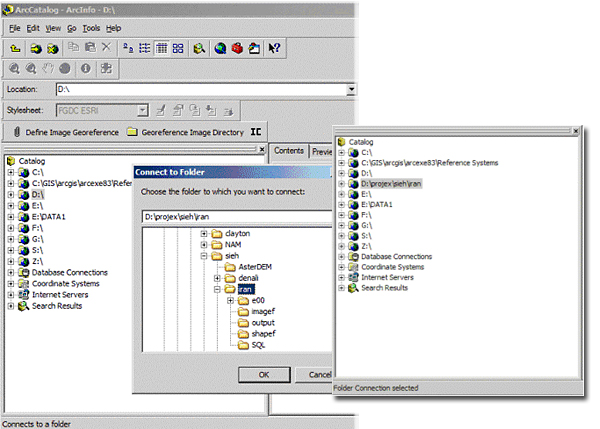Click the Import Metadata icon

tap(211, 111)
